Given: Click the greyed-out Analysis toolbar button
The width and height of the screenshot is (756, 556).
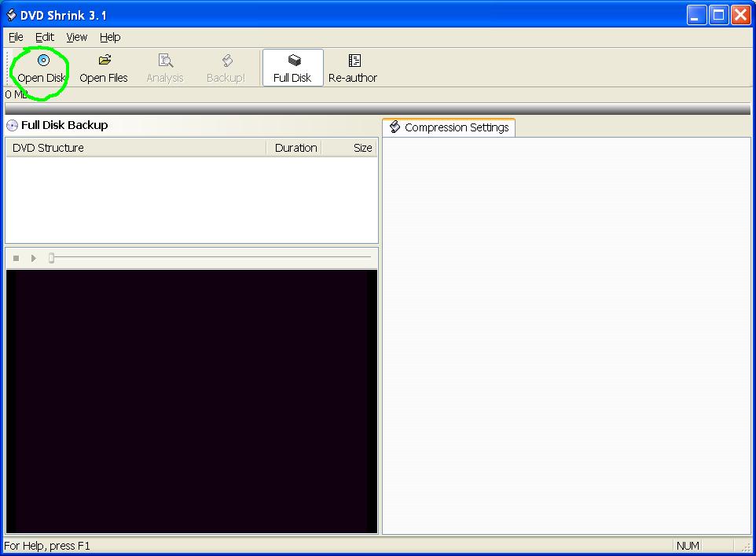Looking at the screenshot, I should 165,68.
